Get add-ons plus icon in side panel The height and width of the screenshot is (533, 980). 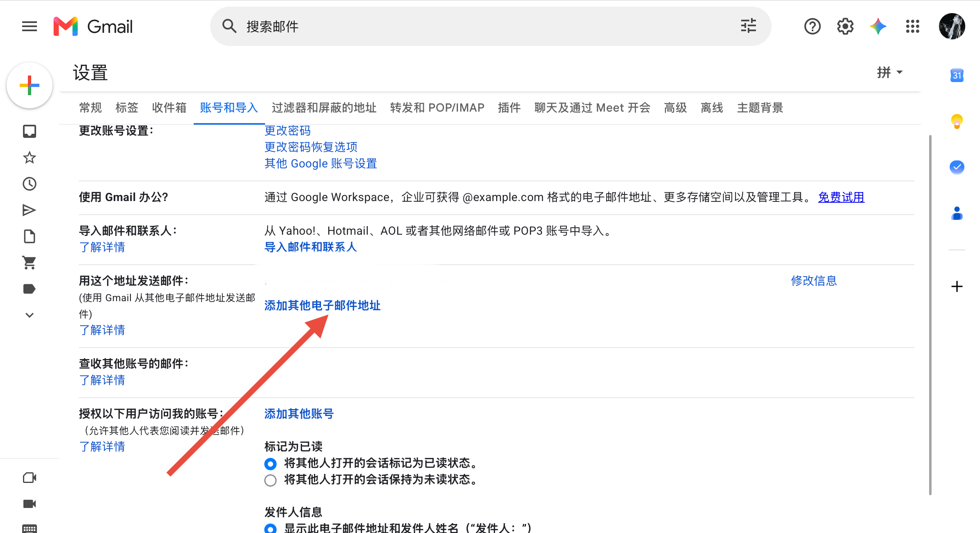(x=957, y=286)
